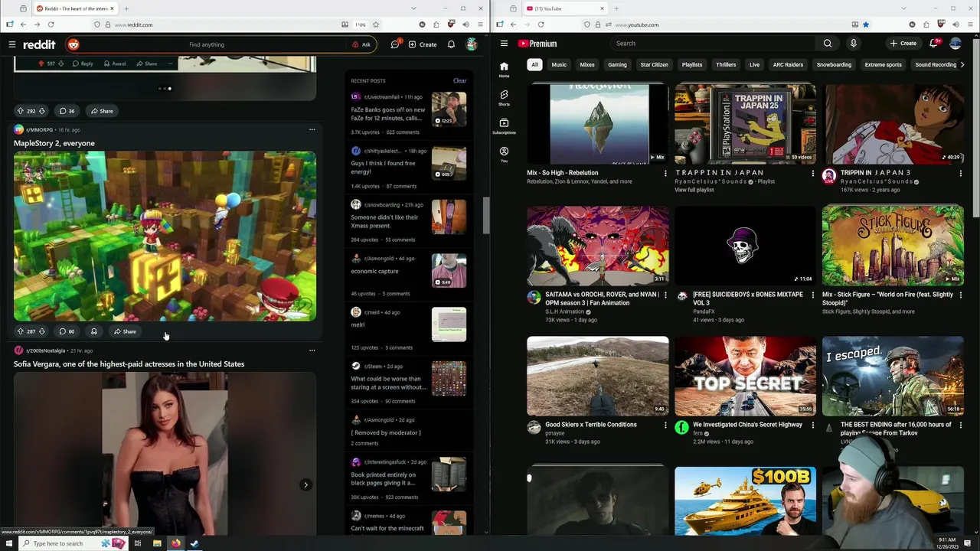
Task: Clear the Recent Posts list
Action: (459, 80)
